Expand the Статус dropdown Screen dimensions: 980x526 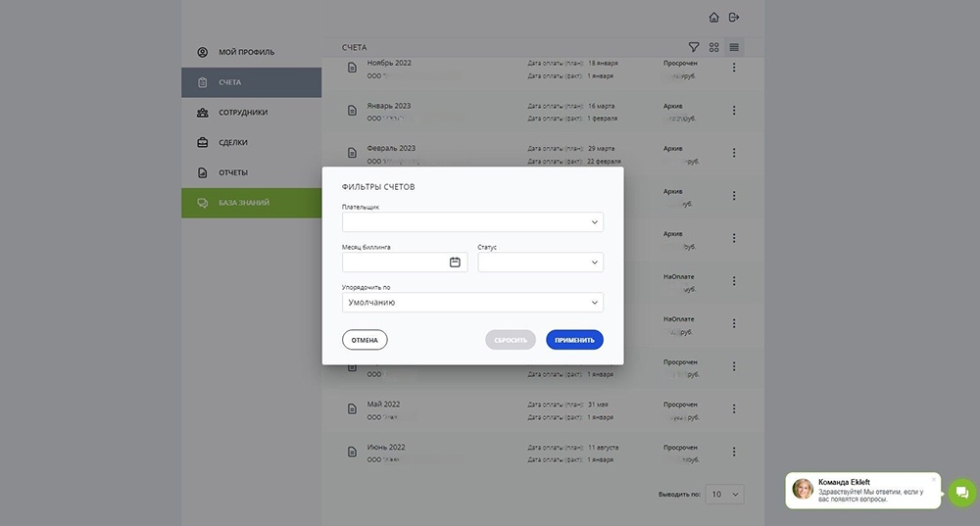(x=541, y=263)
